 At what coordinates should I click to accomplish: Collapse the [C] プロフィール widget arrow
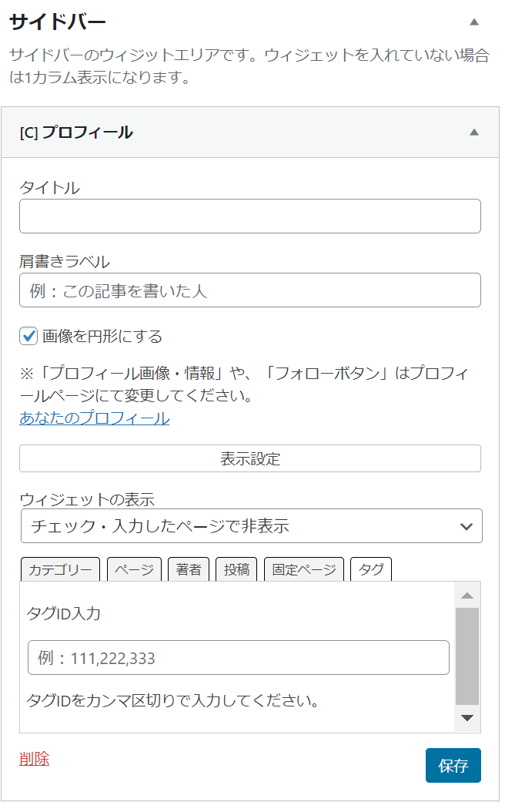(x=474, y=132)
